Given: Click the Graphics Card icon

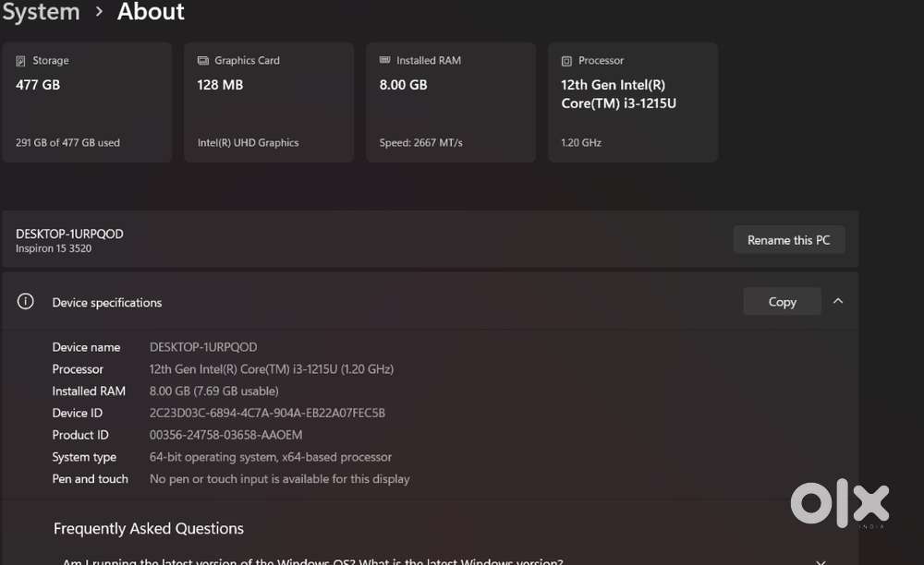Looking at the screenshot, I should pos(203,61).
